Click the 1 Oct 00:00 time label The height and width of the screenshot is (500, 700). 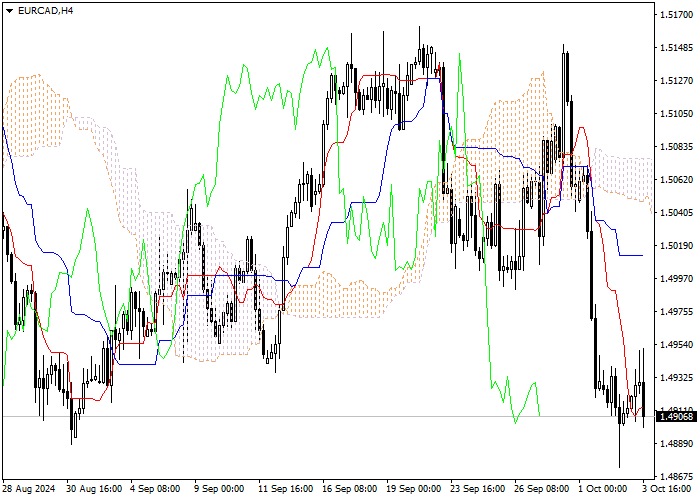pos(603,489)
